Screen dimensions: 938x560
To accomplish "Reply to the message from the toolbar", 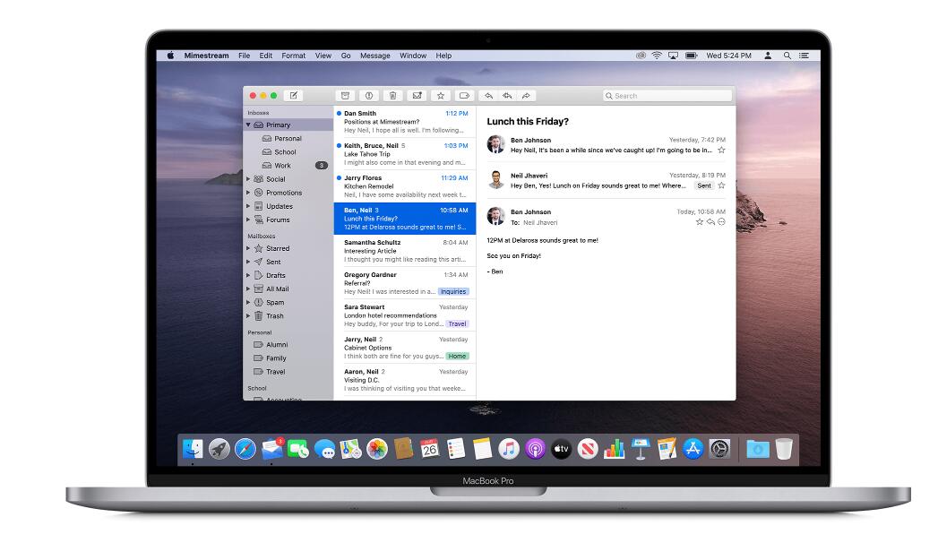I will point(489,96).
